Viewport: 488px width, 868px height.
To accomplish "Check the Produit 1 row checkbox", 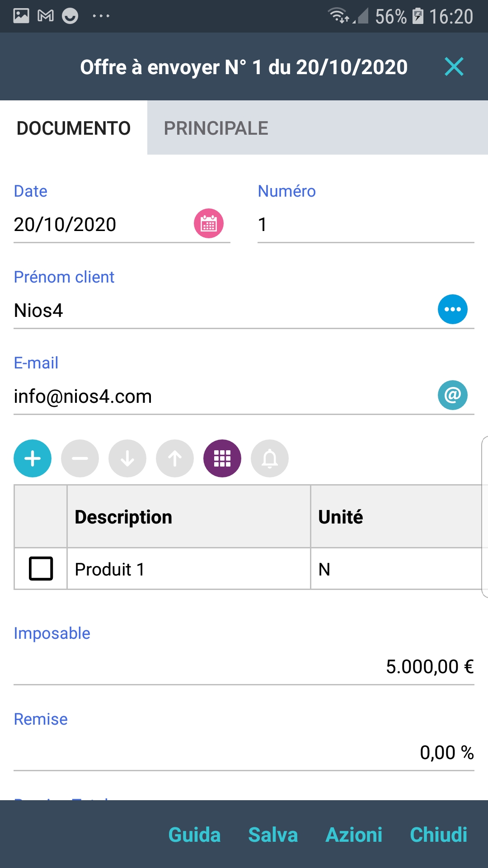I will (x=41, y=569).
